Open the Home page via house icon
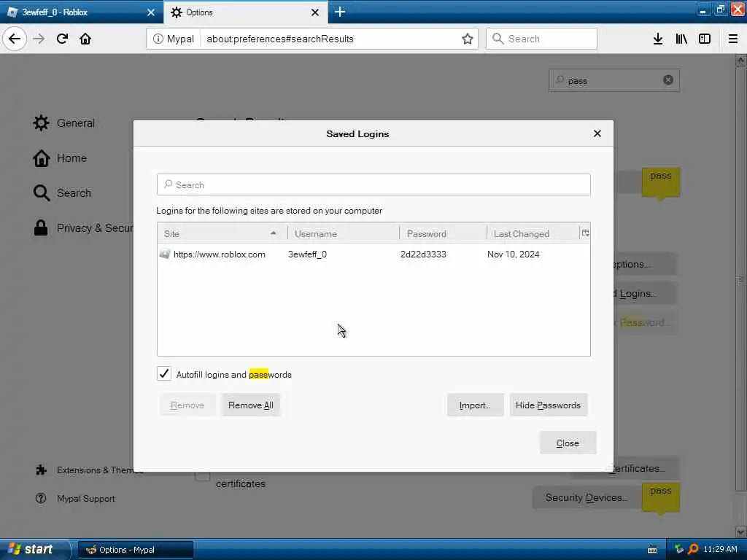This screenshot has width=747, height=560. pos(85,39)
